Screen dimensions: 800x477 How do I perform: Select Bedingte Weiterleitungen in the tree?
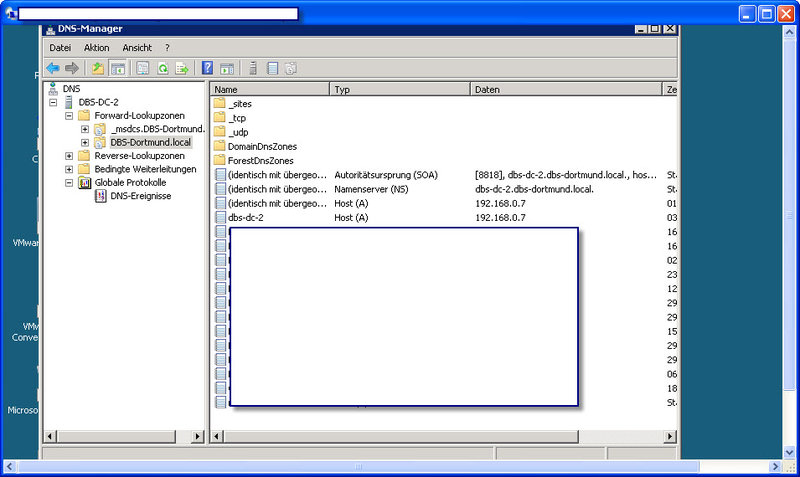tap(145, 169)
